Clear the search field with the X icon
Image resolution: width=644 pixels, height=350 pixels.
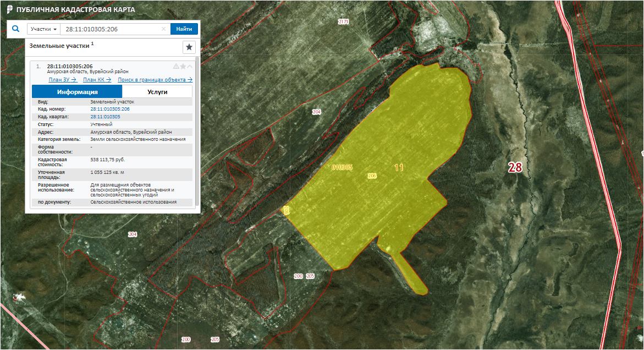(163, 29)
